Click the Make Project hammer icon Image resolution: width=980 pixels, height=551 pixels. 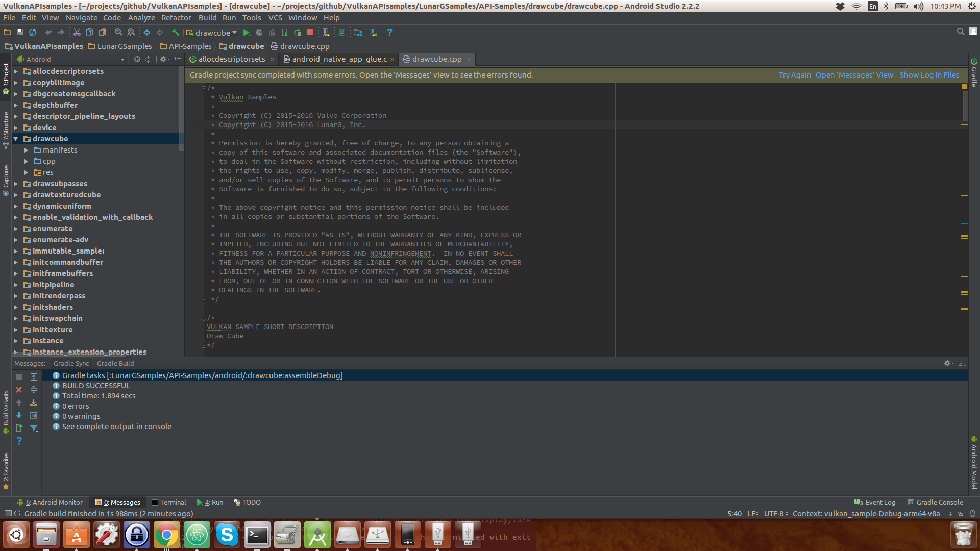point(176,32)
